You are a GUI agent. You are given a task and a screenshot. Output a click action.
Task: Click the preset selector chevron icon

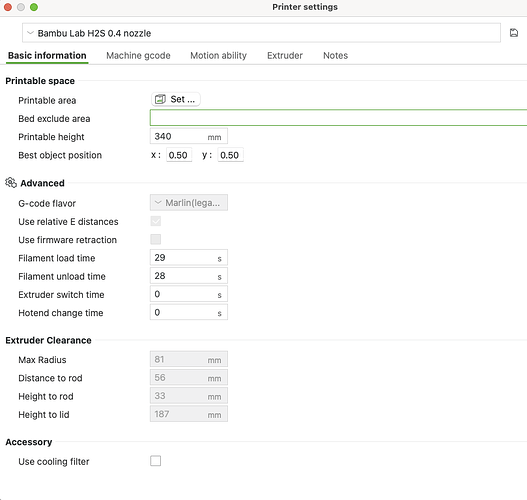coord(30,33)
